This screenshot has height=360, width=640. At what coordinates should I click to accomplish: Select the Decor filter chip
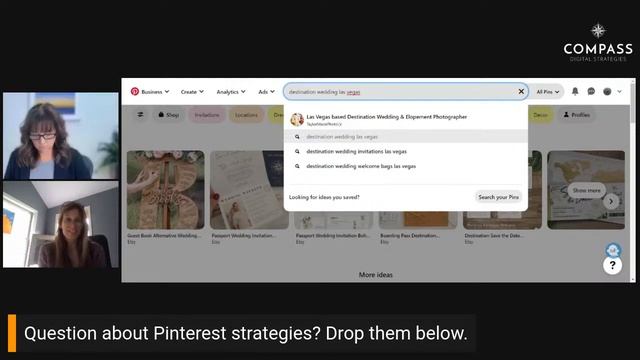[540, 115]
